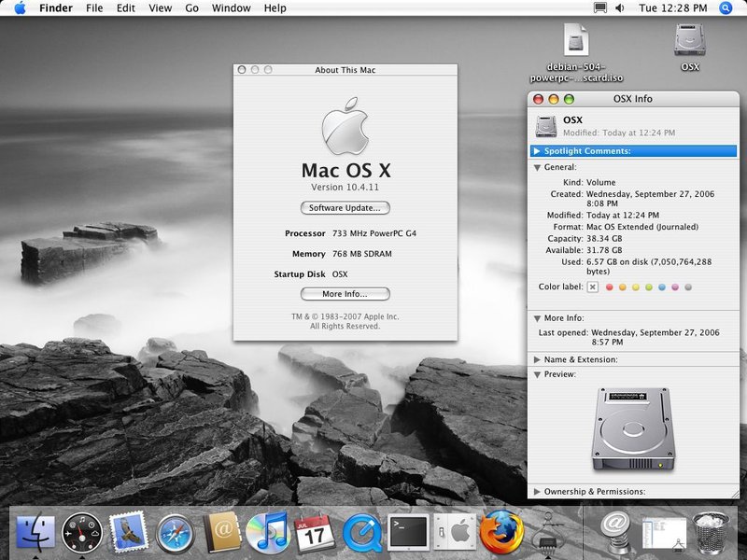This screenshot has width=747, height=560.
Task: Open Finder from the Dock
Action: click(35, 532)
